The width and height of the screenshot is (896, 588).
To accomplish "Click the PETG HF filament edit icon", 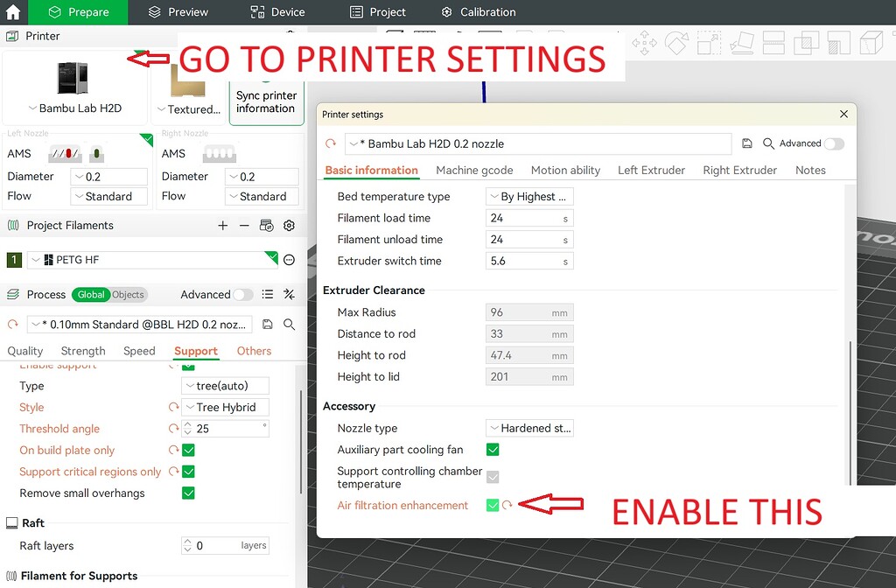I will 289,260.
